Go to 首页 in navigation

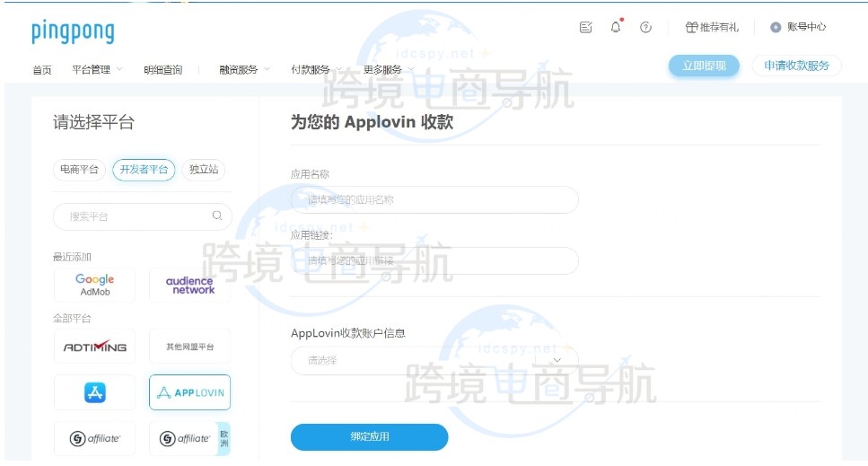42,70
